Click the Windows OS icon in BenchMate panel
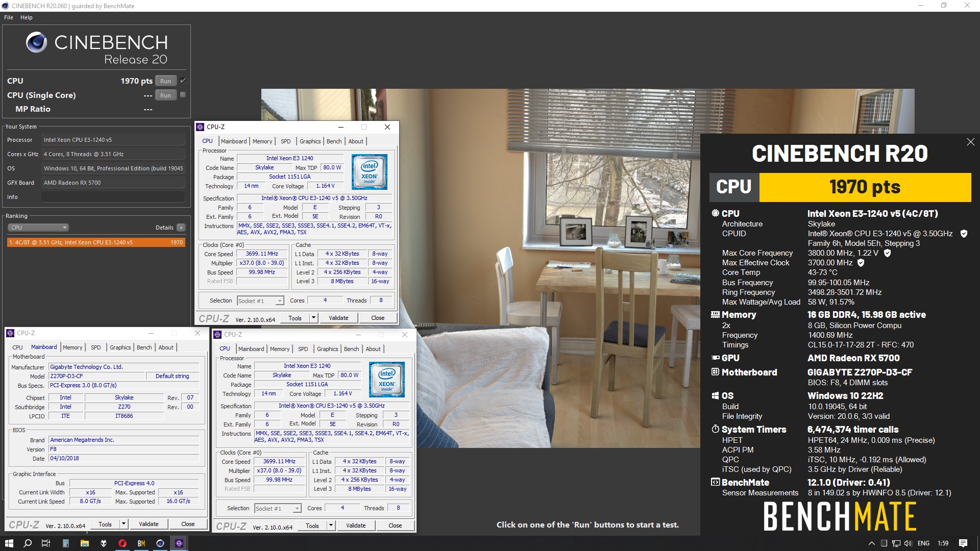This screenshot has height=551, width=980. pyautogui.click(x=715, y=396)
